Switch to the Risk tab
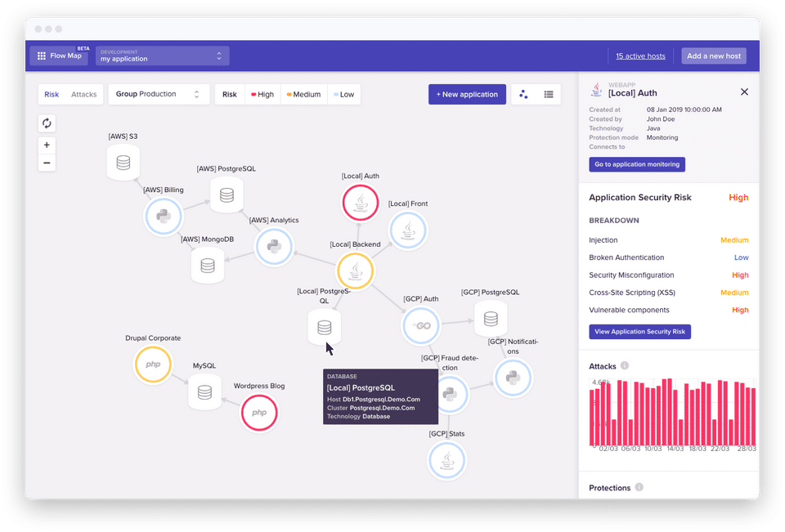Viewport: 785px width, 532px height. point(52,94)
